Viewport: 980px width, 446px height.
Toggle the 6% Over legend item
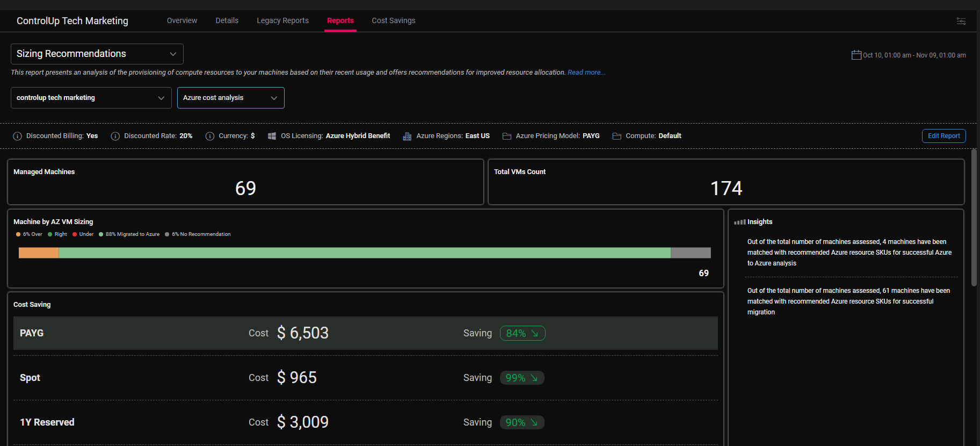point(29,234)
